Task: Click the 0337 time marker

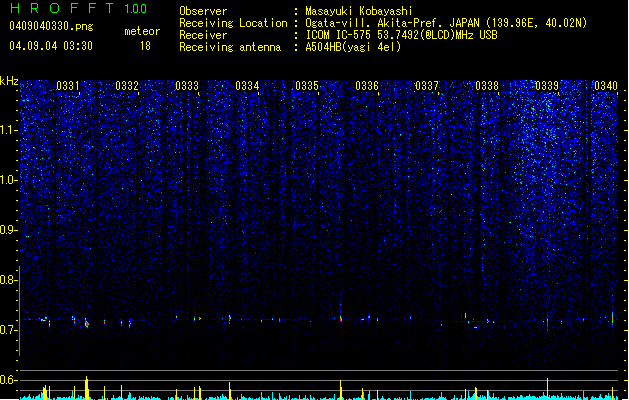Action: 427,86
